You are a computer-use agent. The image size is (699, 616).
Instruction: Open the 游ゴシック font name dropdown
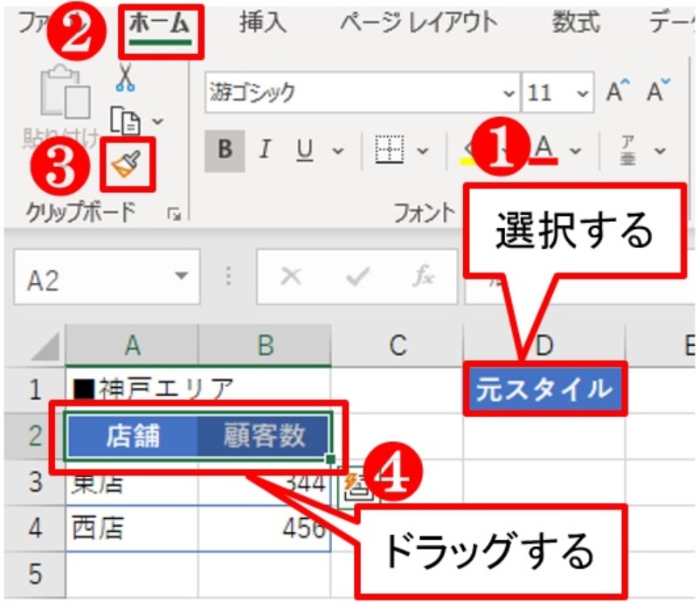[509, 93]
